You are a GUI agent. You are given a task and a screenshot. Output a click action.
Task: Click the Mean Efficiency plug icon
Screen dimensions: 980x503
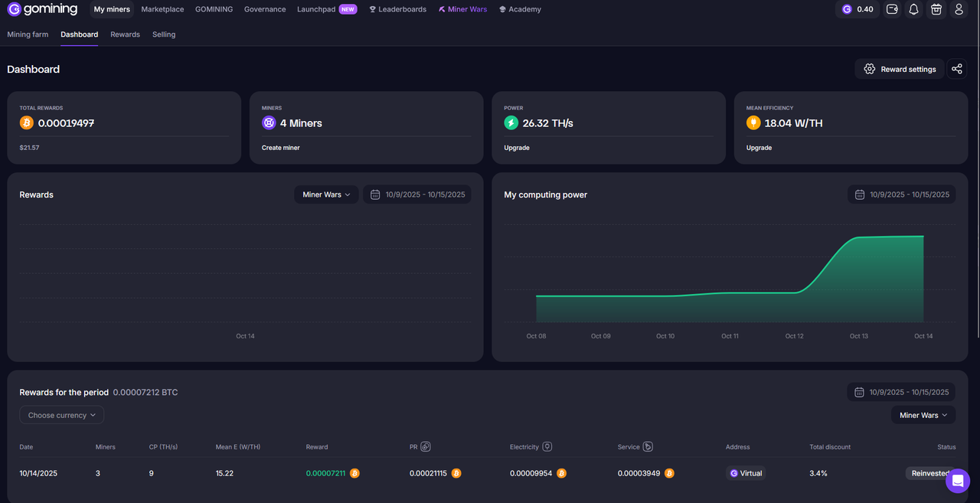[x=753, y=122]
